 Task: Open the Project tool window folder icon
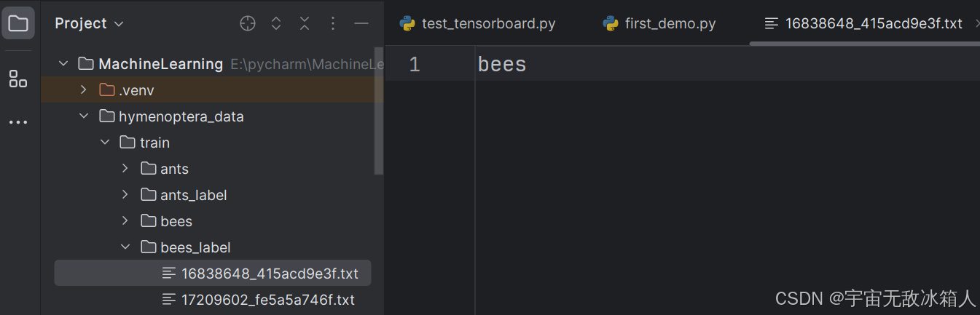coord(18,23)
